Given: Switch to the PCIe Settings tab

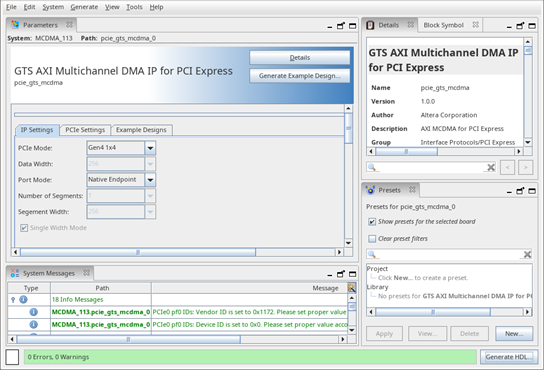Looking at the screenshot, I should [85, 130].
